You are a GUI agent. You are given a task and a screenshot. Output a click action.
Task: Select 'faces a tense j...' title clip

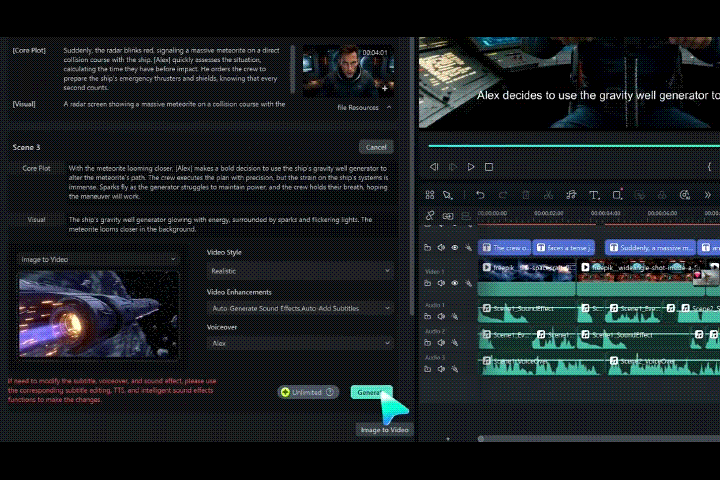tap(564, 248)
